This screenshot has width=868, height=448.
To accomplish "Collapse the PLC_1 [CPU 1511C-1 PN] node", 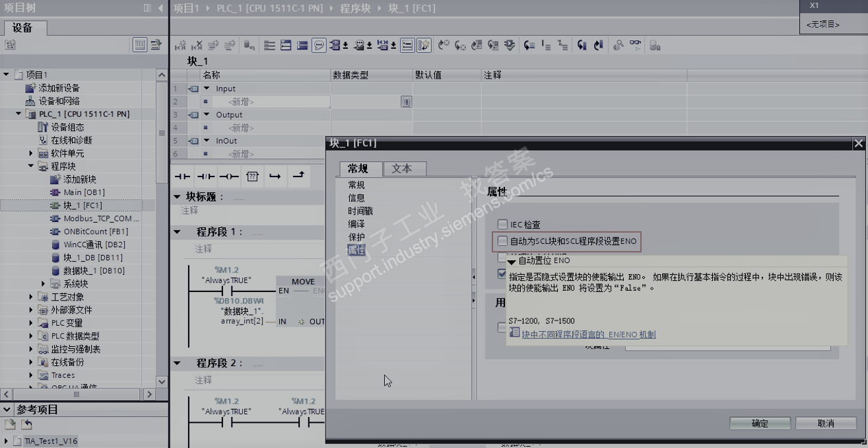I will [18, 114].
